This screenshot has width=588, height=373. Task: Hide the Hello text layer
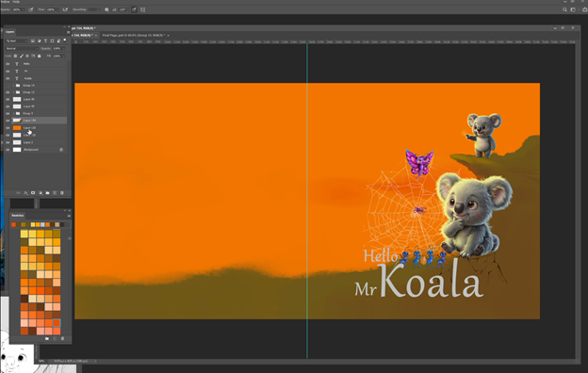tap(8, 64)
